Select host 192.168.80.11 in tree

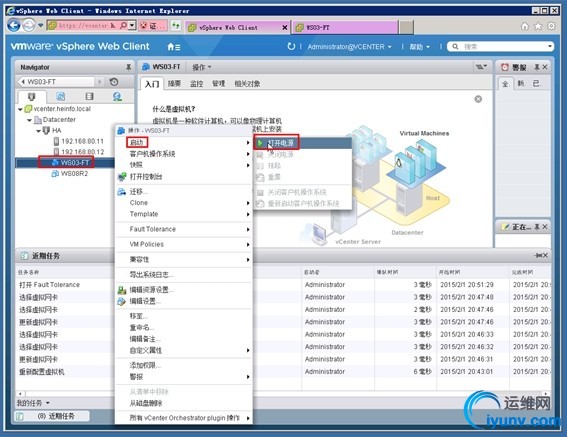point(82,141)
